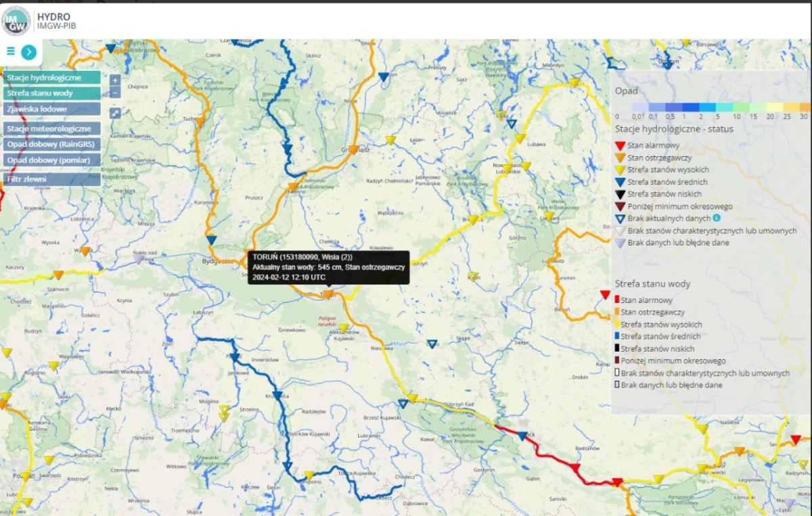Click the Chojnice map label
This screenshot has width=812, height=516.
pyautogui.click(x=137, y=87)
